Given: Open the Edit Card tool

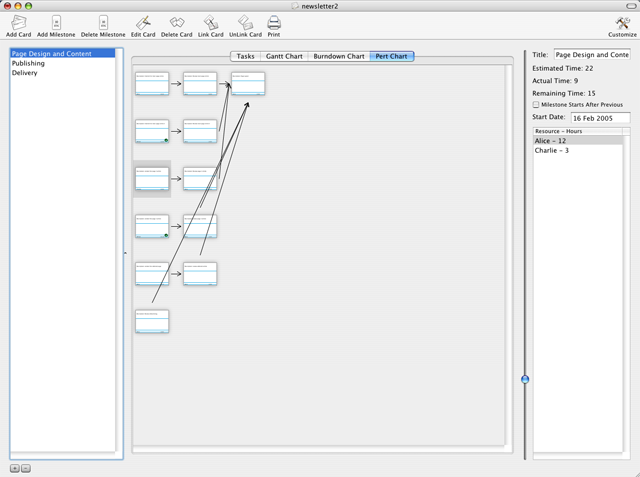Looking at the screenshot, I should click(142, 22).
